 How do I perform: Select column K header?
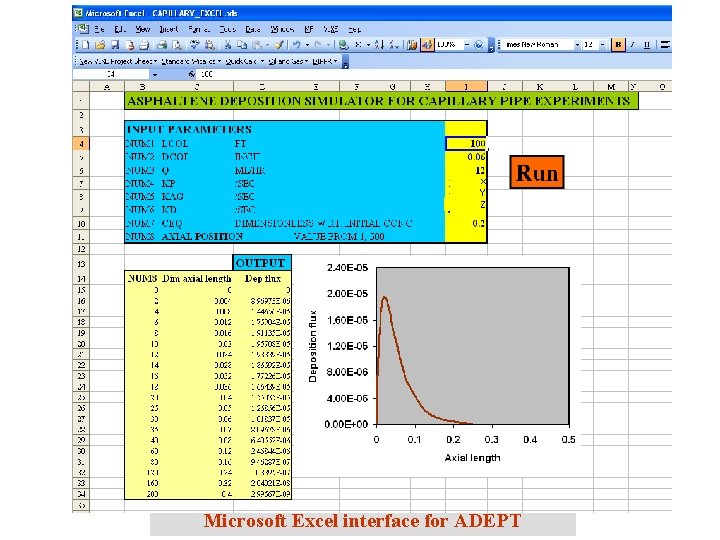click(540, 86)
